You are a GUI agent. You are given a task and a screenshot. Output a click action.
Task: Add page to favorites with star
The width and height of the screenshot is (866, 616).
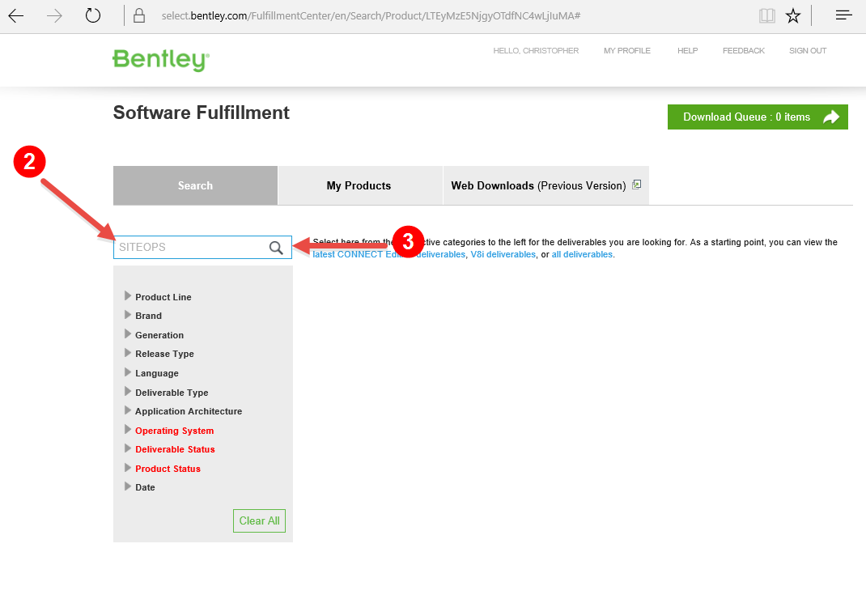[793, 15]
